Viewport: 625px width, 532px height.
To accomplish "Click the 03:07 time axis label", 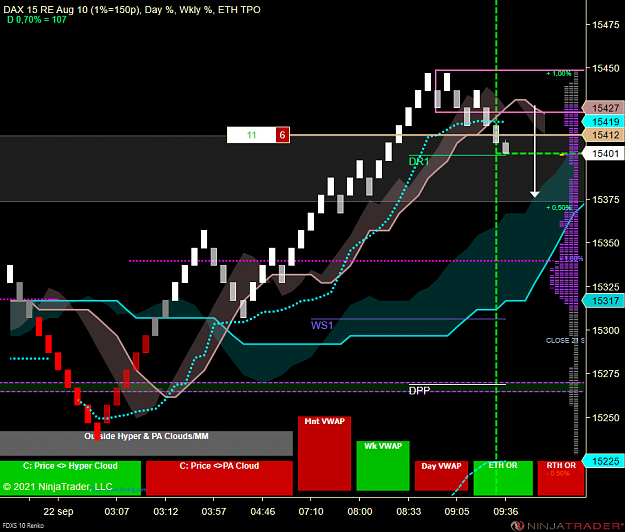I will [116, 512].
